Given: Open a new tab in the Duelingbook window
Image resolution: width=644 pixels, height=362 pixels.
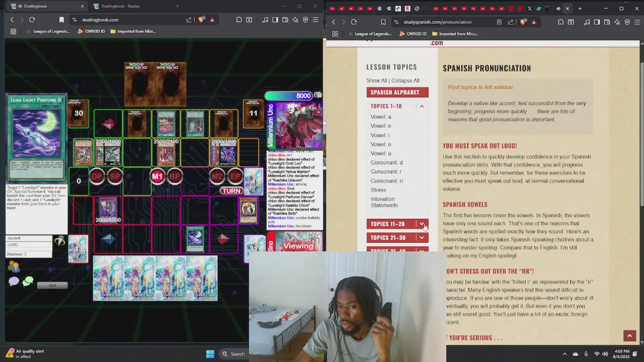Looking at the screenshot, I should point(177,6).
